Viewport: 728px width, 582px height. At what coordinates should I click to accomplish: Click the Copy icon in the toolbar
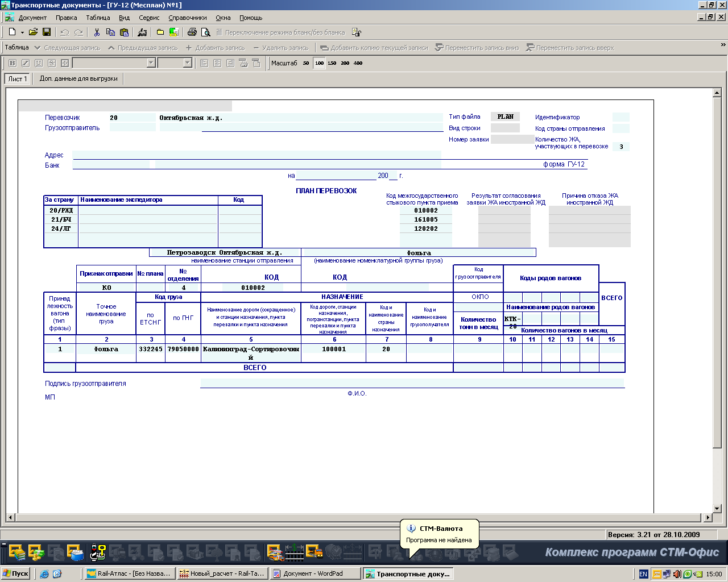click(x=110, y=32)
